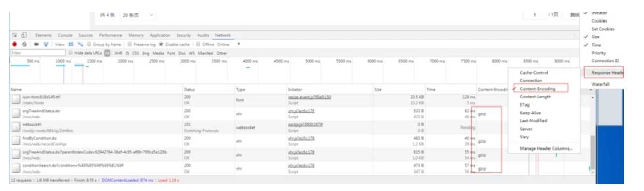
Task: Sort by the Name column header
Action: click(x=96, y=89)
